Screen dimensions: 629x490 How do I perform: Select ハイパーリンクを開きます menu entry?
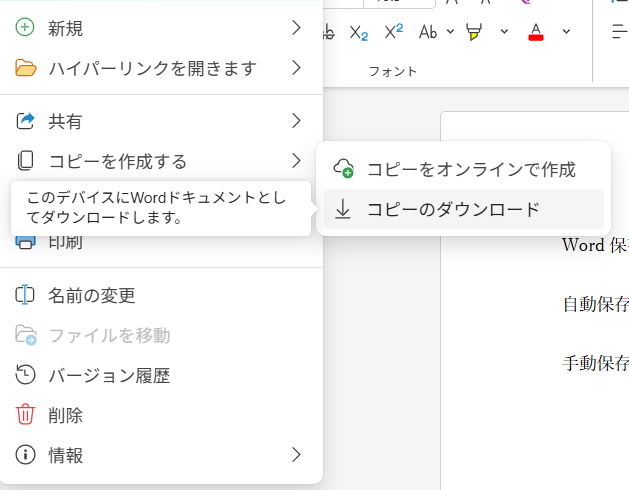pos(161,68)
